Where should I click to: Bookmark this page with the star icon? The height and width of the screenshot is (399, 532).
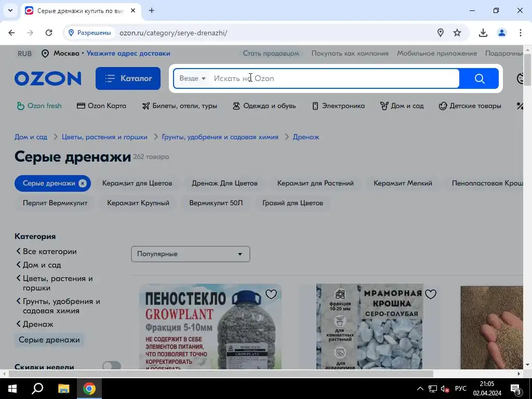click(x=457, y=33)
